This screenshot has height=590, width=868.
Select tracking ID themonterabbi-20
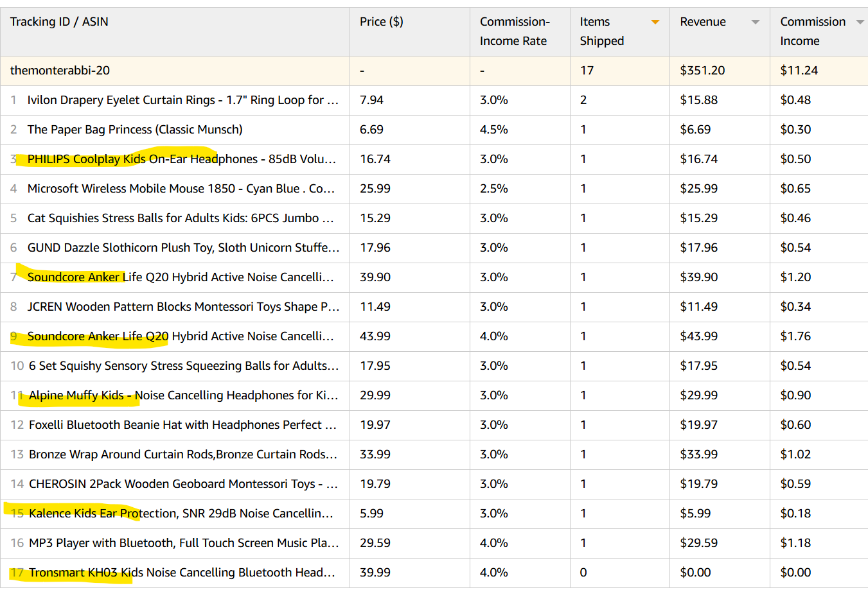[x=60, y=71]
